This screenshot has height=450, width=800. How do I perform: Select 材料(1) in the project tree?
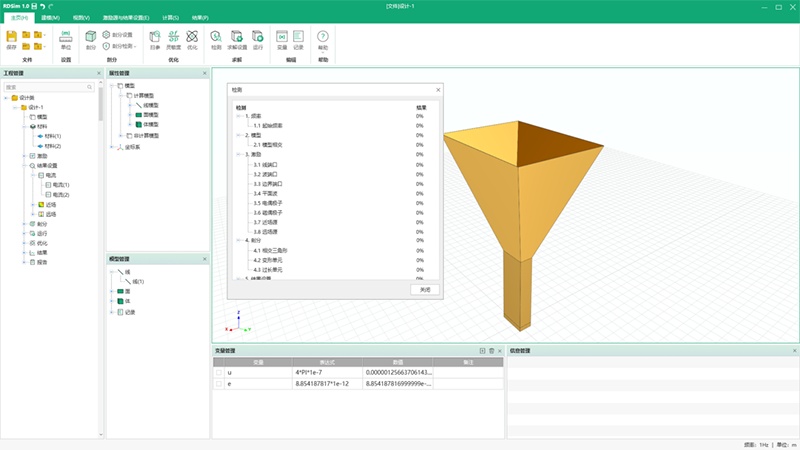(53, 136)
